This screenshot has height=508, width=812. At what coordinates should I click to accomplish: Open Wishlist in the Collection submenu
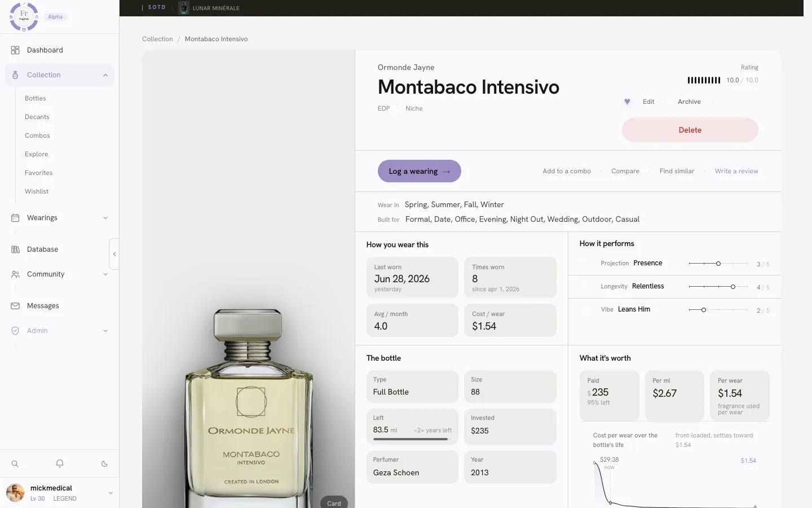(x=37, y=191)
